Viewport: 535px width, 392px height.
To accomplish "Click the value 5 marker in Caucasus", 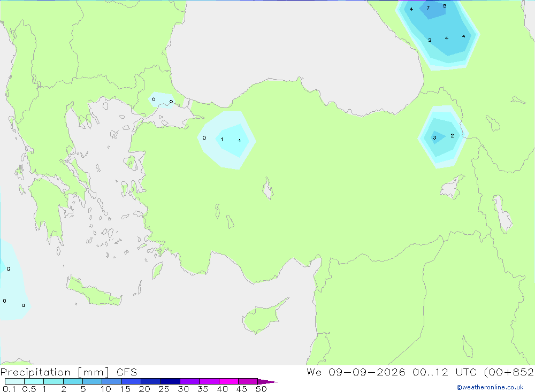I will coord(445,6).
